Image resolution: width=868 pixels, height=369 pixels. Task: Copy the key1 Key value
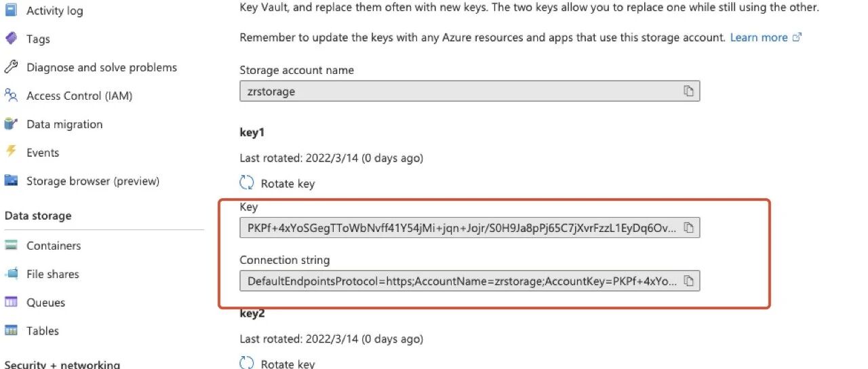click(688, 229)
